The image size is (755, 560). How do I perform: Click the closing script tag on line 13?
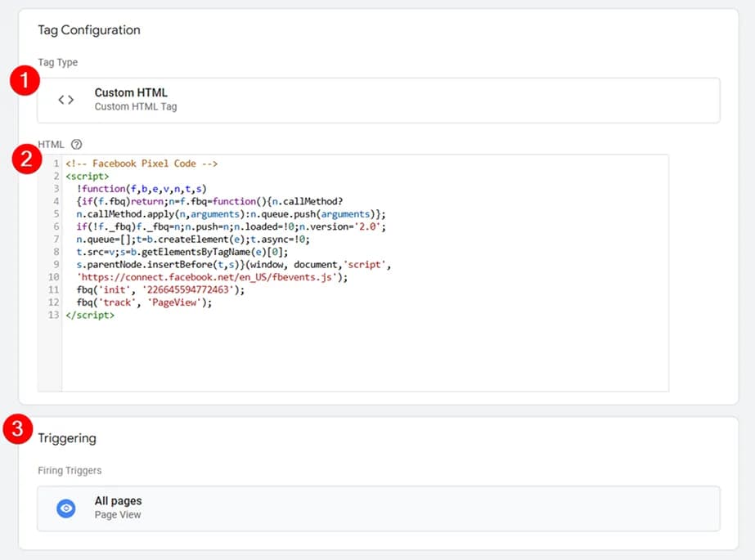click(88, 315)
